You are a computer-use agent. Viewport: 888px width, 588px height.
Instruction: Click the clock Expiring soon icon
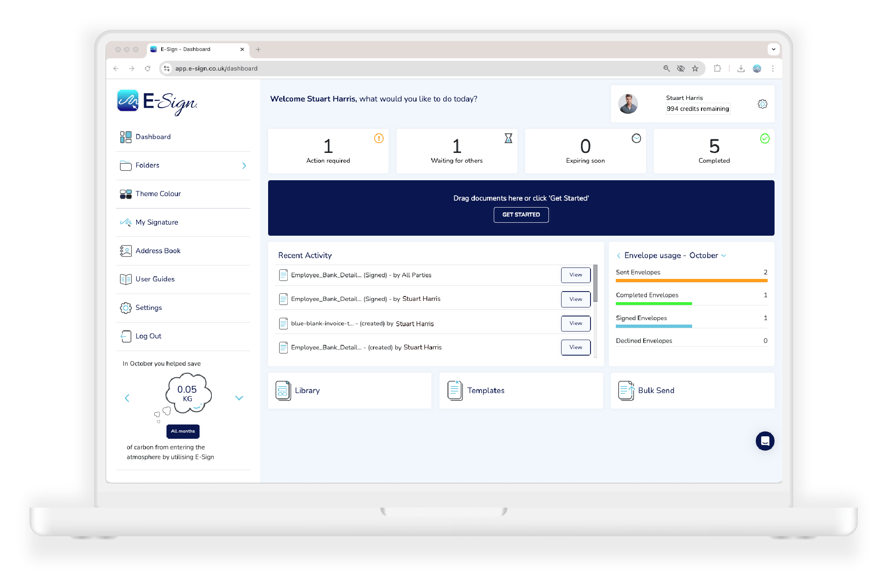point(636,139)
